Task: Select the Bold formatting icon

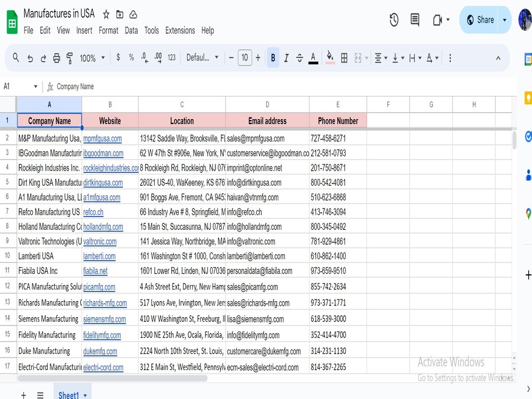Action: [x=273, y=57]
